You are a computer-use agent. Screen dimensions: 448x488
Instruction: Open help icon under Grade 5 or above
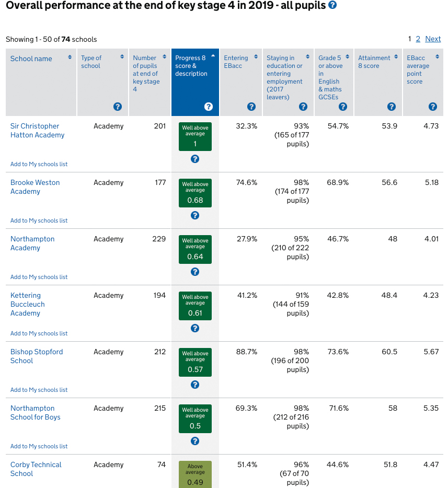(x=343, y=107)
